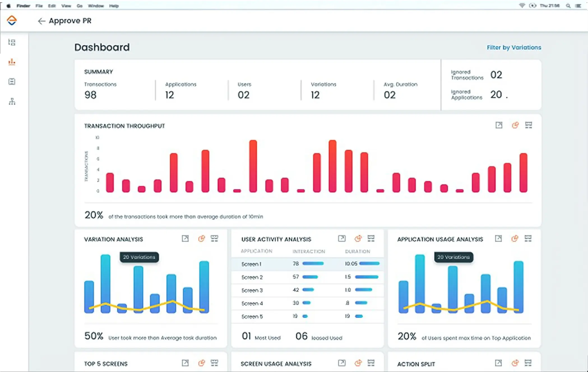Image resolution: width=588 pixels, height=372 pixels.
Task: Expand Transaction Throughput chart in new window
Action: tap(499, 125)
